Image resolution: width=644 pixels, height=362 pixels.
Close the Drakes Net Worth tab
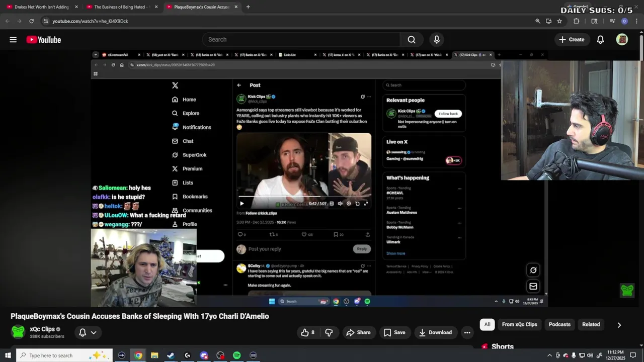point(76,7)
